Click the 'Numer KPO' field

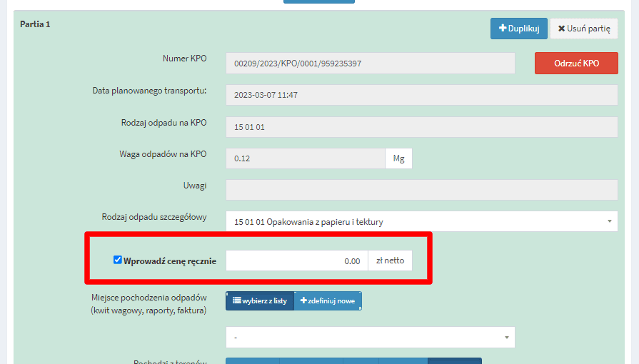(370, 64)
